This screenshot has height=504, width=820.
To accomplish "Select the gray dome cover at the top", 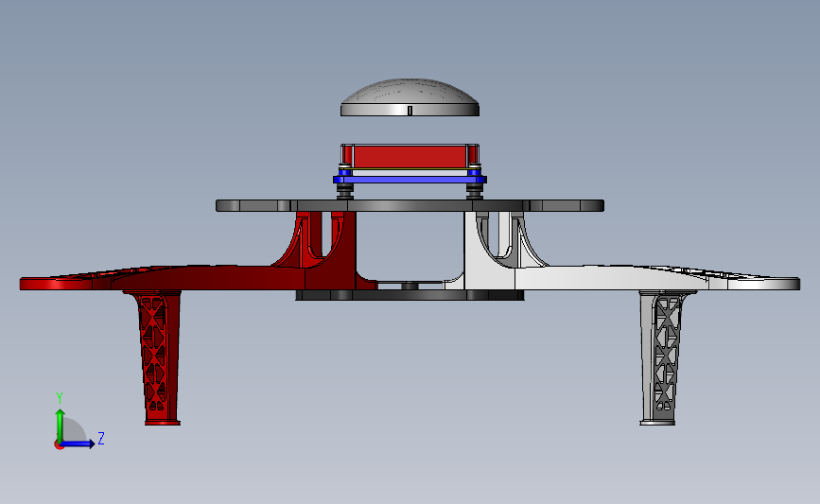I will pyautogui.click(x=410, y=97).
